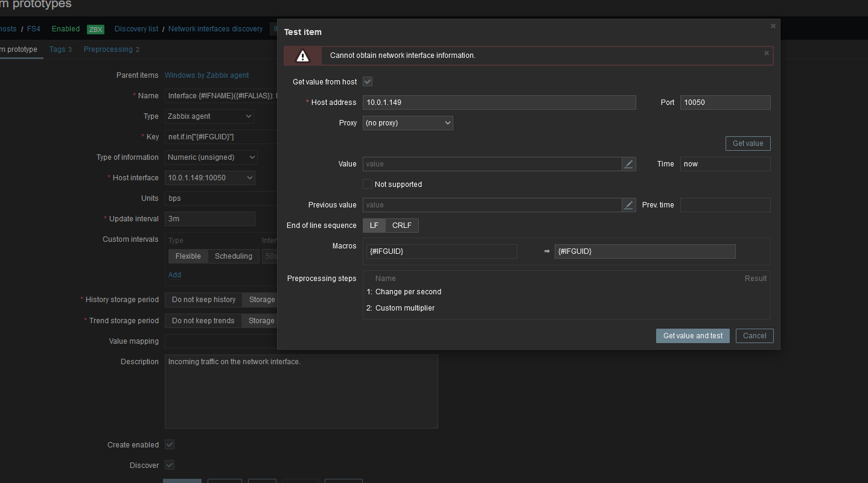The image size is (868, 483).
Task: Click the Cancel button in dialog
Action: tap(755, 336)
